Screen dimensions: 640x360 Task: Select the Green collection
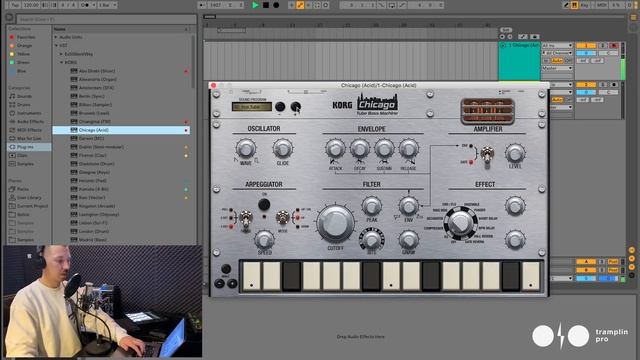coord(23,62)
